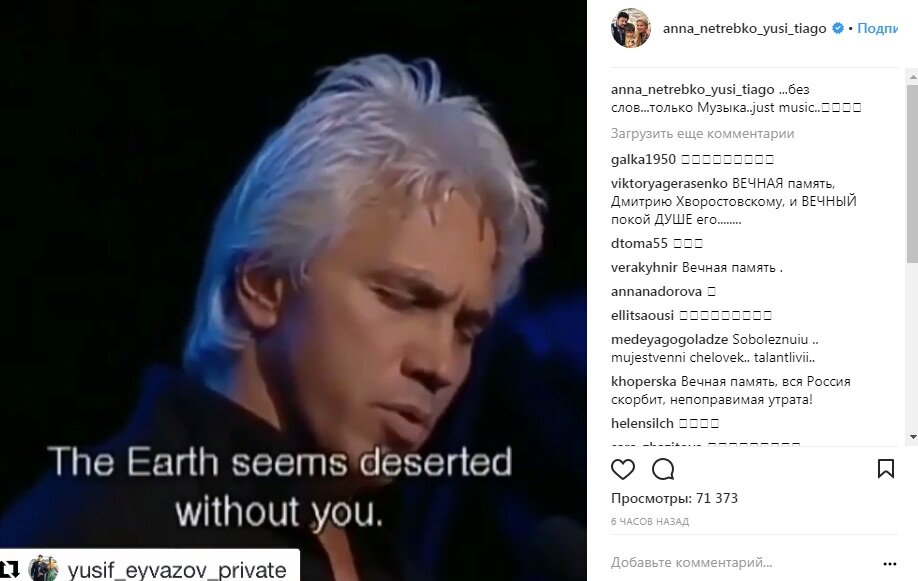Like the post with the heart icon
The image size is (918, 581).
pyautogui.click(x=622, y=469)
